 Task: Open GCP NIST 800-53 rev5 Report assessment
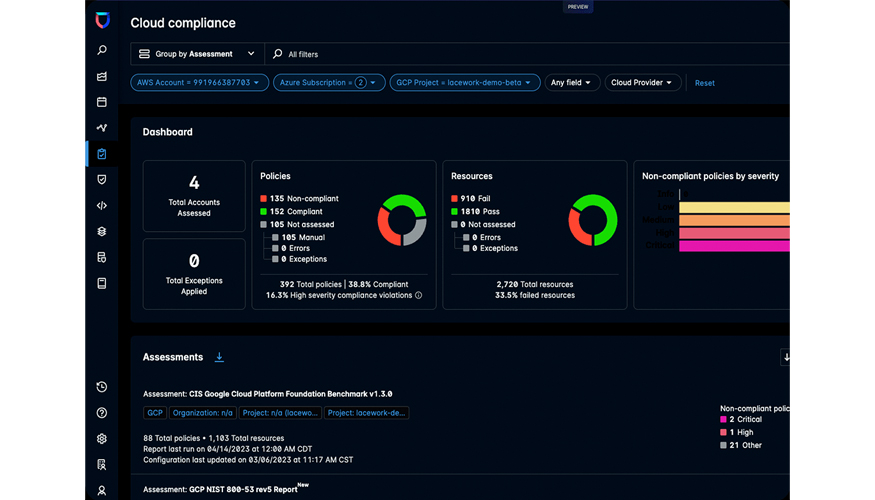click(225, 489)
